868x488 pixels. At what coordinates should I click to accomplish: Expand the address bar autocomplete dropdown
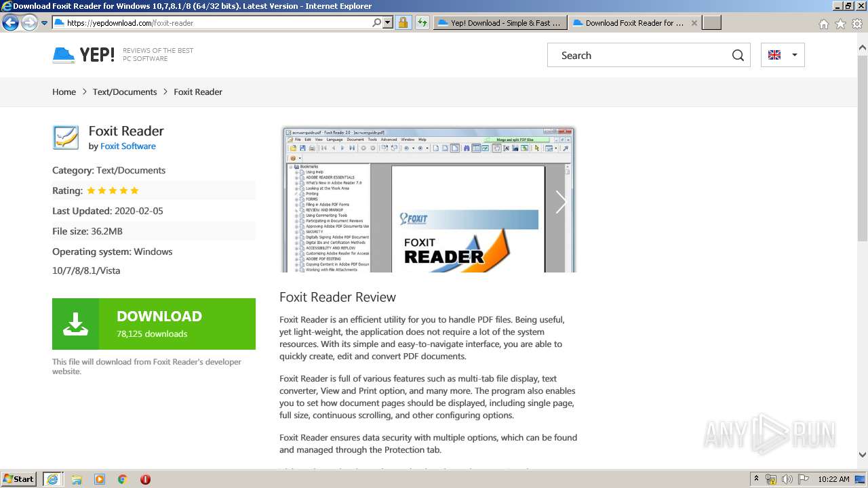tap(388, 23)
